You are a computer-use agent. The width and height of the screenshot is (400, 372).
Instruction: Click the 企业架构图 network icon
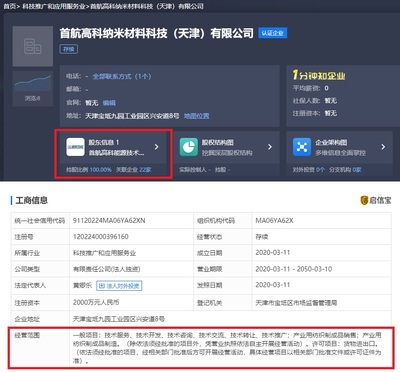point(302,147)
